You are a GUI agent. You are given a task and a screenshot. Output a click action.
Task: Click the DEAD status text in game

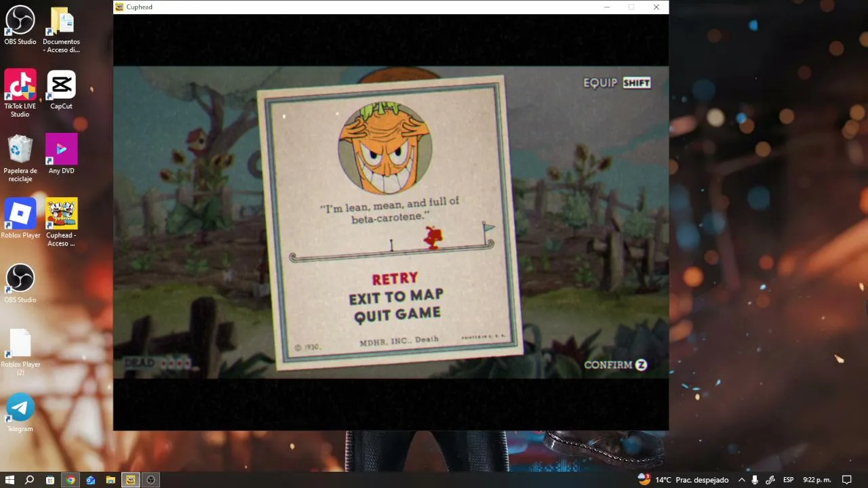(140, 363)
